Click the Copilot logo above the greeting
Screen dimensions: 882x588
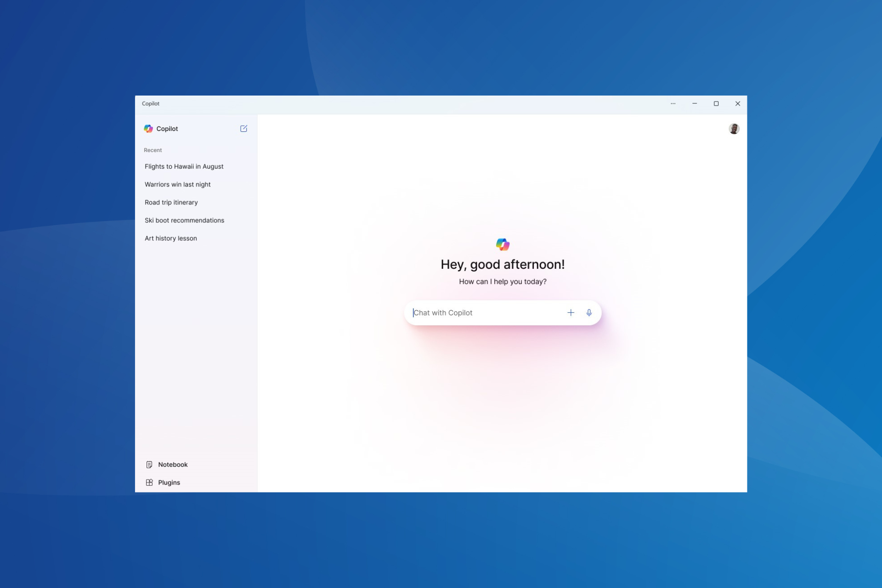503,244
